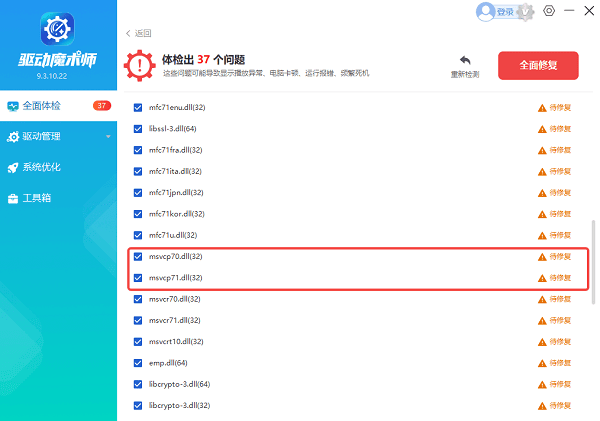Image resolution: width=600 pixels, height=421 pixels.
Task: Click the version number 9.3.10.22
Action: pyautogui.click(x=52, y=76)
